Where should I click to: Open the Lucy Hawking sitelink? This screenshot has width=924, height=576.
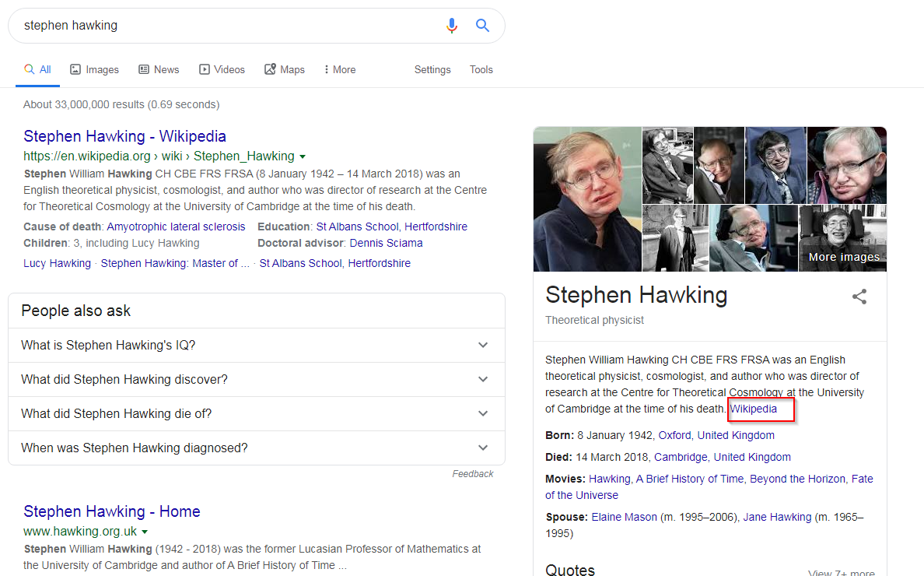tap(57, 263)
